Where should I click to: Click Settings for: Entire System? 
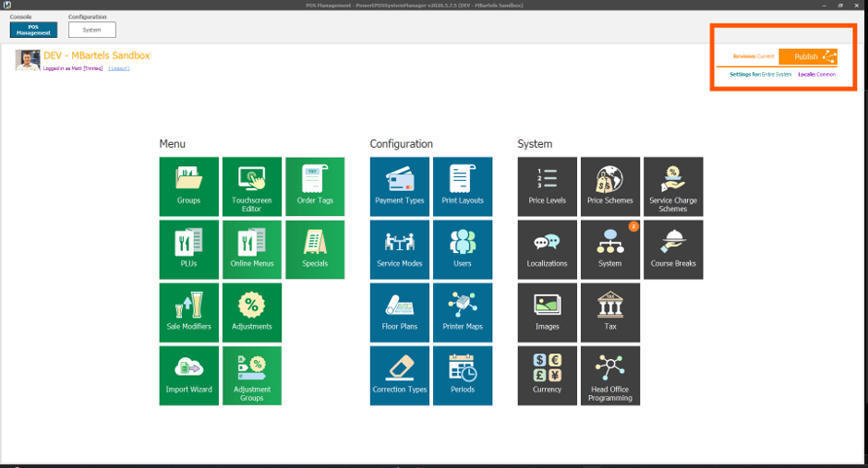[760, 74]
